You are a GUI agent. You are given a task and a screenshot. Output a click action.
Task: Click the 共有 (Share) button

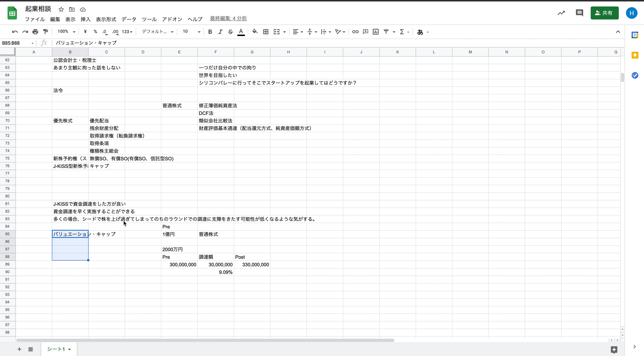coord(604,13)
